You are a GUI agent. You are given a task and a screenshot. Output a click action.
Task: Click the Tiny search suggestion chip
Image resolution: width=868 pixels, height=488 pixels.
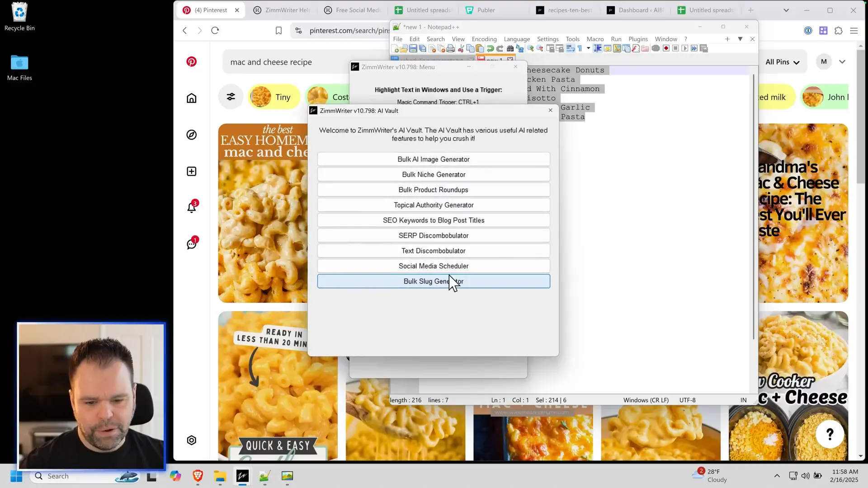273,97
